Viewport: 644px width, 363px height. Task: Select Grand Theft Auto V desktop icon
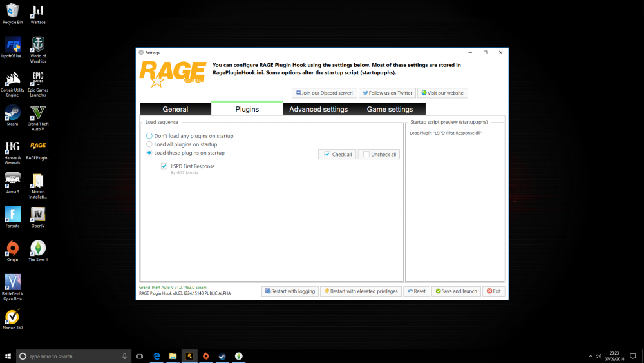click(38, 118)
